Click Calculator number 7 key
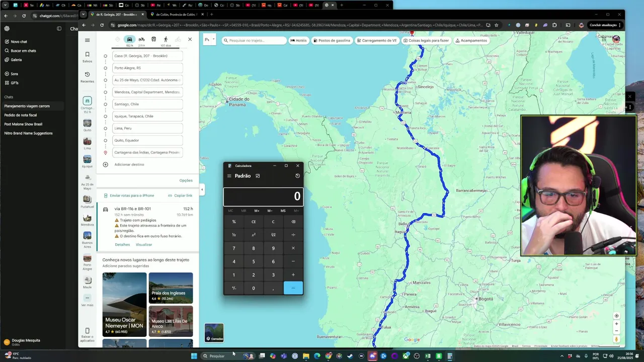Image resolution: width=644 pixels, height=362 pixels. (x=233, y=248)
